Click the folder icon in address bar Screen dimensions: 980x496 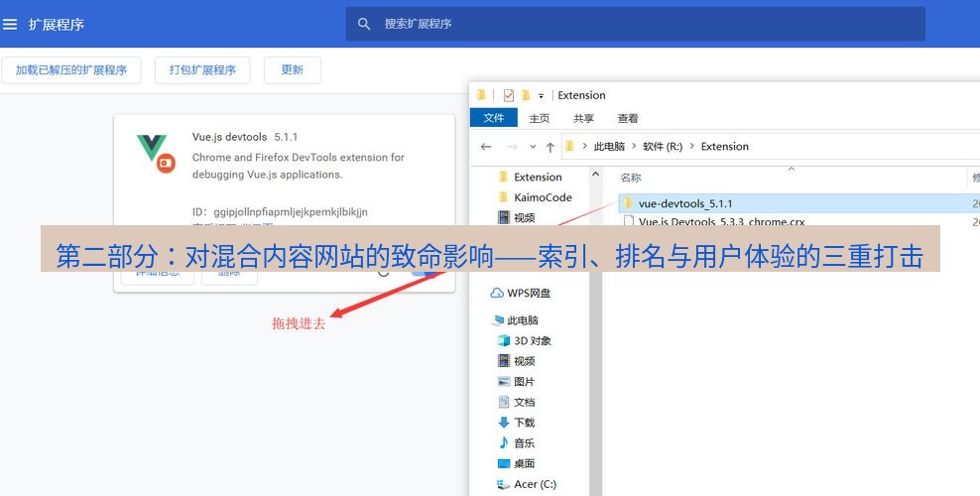[569, 146]
